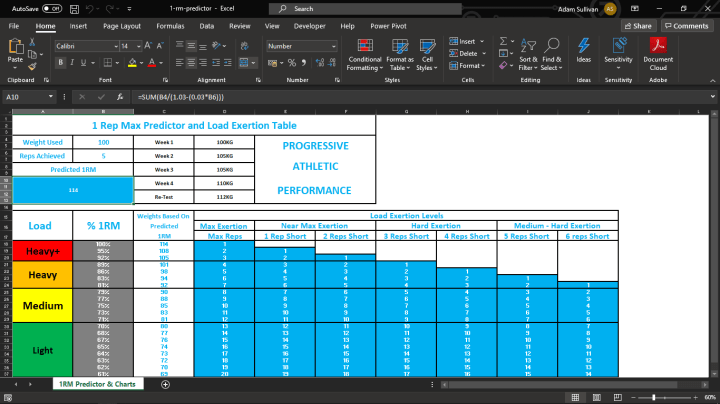Click Delete cells button
This screenshot has width=720, height=404.
coord(467,54)
